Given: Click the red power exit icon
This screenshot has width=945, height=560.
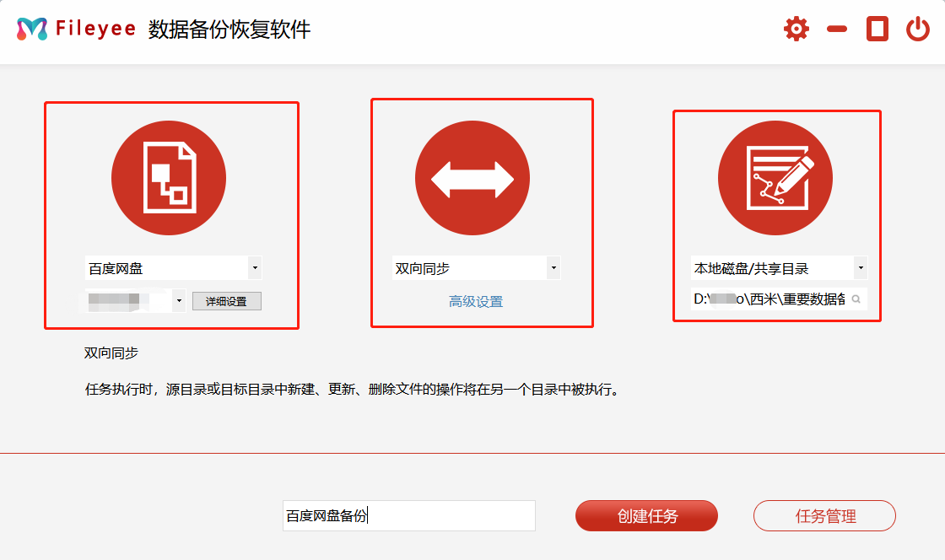Looking at the screenshot, I should [917, 30].
